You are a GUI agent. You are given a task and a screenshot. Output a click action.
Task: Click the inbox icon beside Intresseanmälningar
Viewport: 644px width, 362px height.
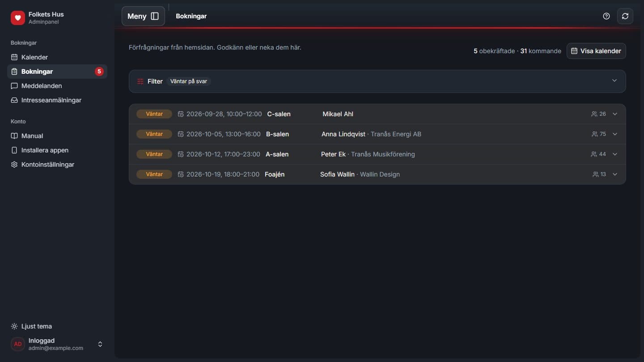coord(14,100)
